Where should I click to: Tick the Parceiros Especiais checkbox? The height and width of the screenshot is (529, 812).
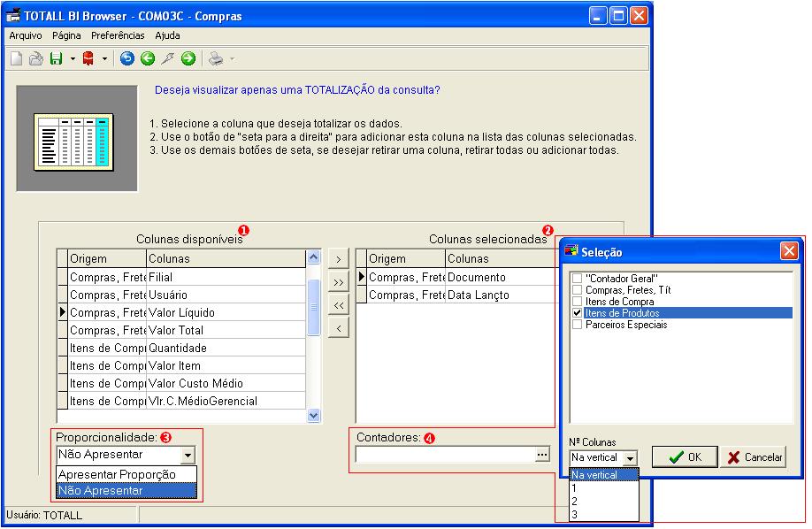pos(577,325)
